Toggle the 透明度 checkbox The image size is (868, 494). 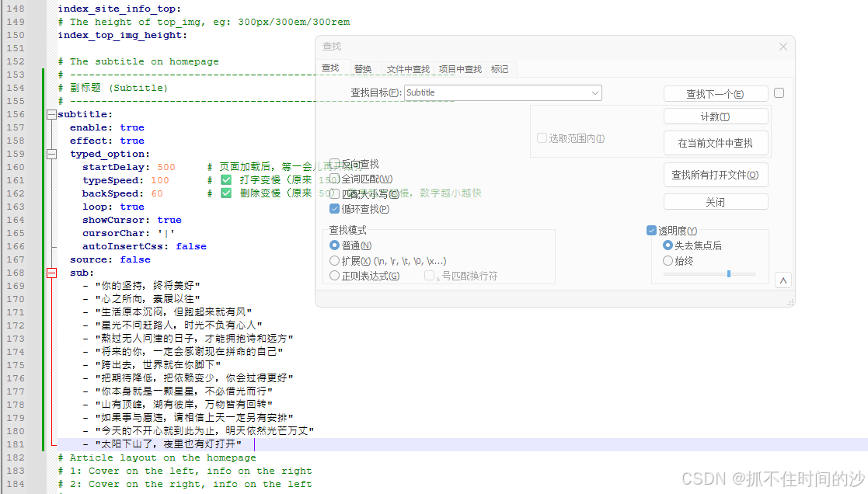(x=651, y=230)
